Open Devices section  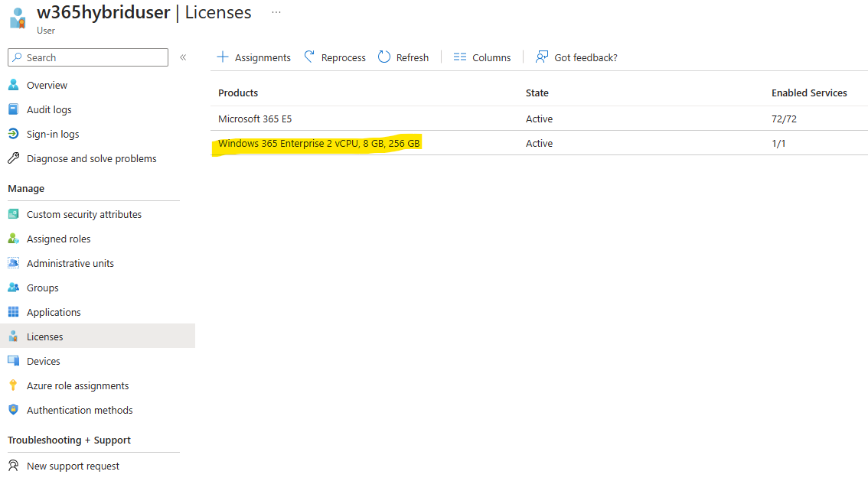click(43, 361)
